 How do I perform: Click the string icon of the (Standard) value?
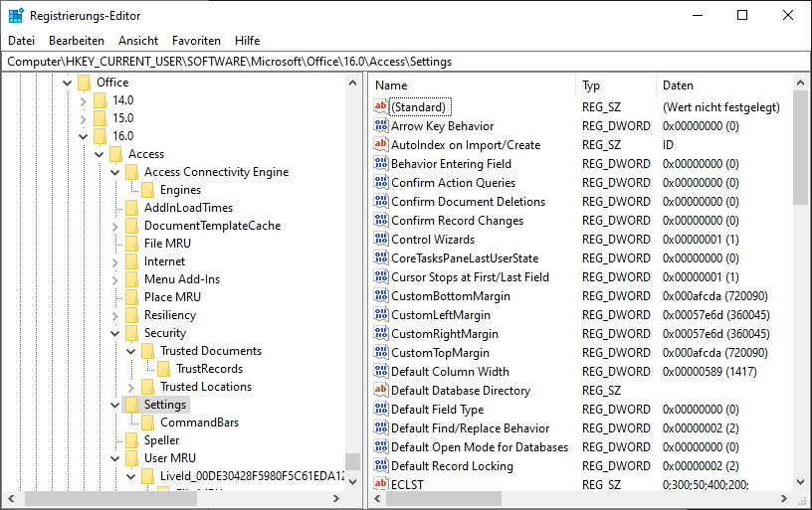(380, 107)
